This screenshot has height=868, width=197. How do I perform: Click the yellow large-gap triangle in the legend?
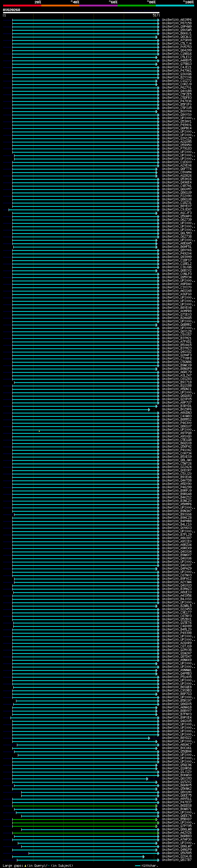(25, 865)
